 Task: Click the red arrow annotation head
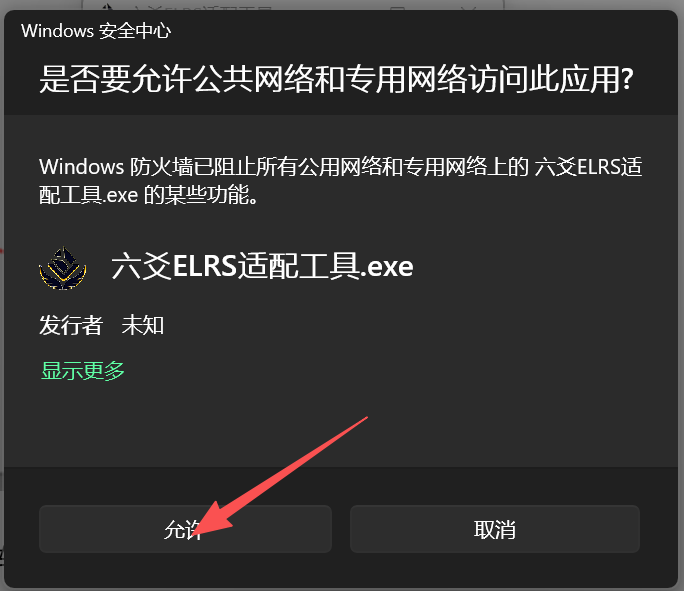[214, 520]
